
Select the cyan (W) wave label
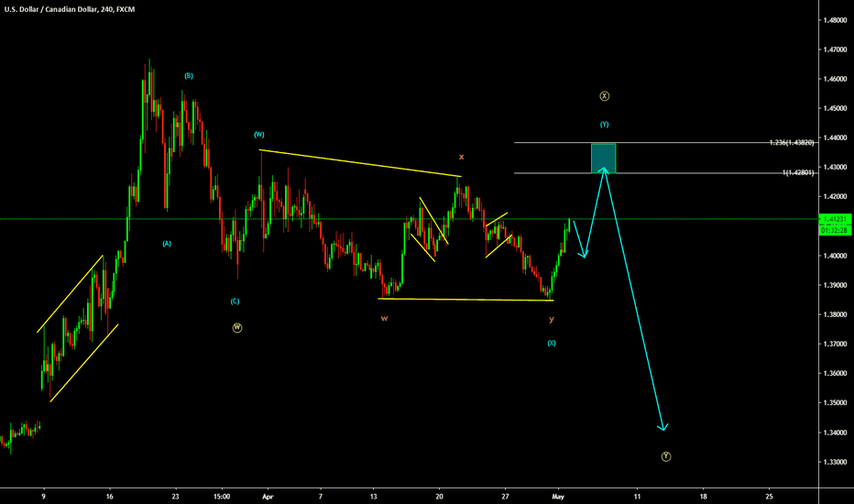point(259,135)
